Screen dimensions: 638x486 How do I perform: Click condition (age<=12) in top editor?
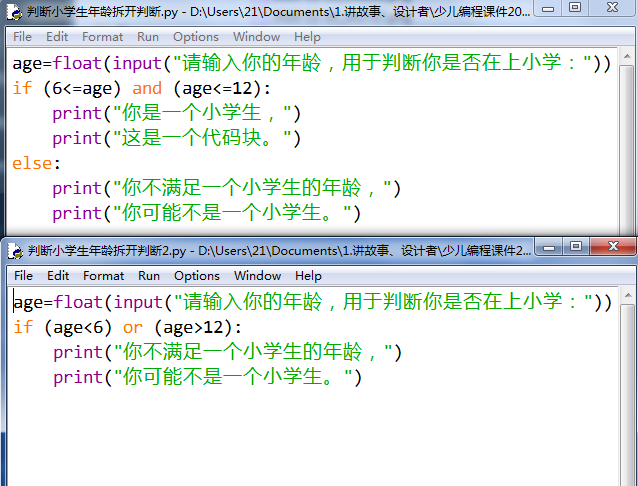[217, 88]
